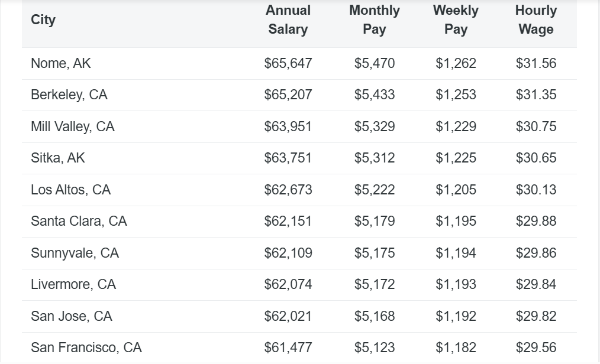Click the Livermore, CA row label

73,285
